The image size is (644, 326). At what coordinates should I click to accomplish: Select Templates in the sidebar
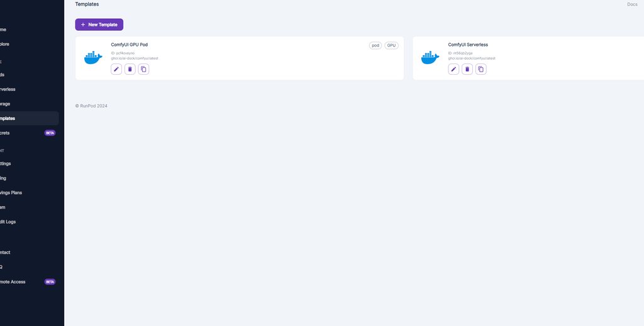click(28, 118)
